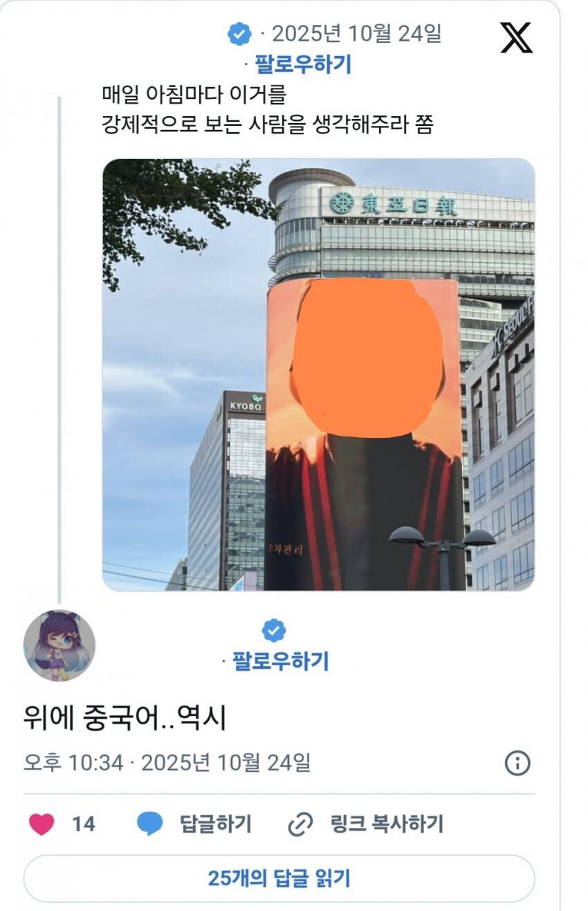Click the reply author's verified badge
The width and height of the screenshot is (588, 911).
[274, 630]
